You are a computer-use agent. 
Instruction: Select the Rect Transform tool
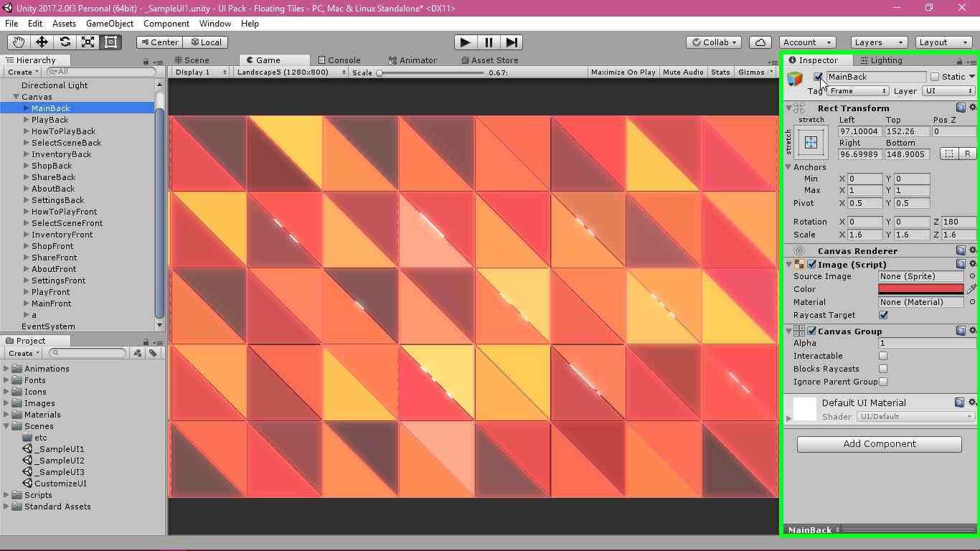click(110, 42)
